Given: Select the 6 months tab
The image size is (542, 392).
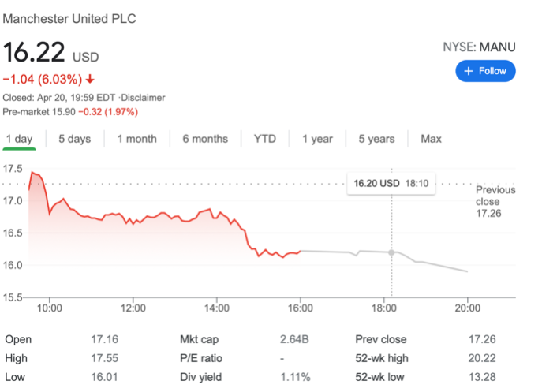Looking at the screenshot, I should [x=205, y=139].
